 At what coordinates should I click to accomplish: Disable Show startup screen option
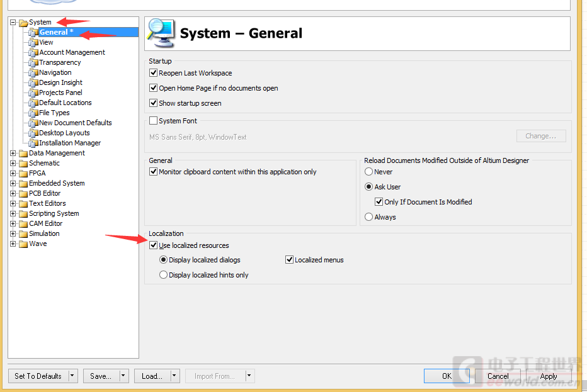[153, 103]
